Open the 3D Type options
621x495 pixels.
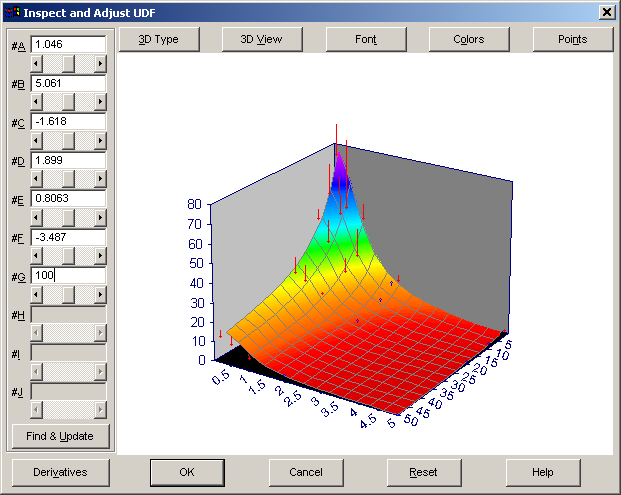coord(159,39)
